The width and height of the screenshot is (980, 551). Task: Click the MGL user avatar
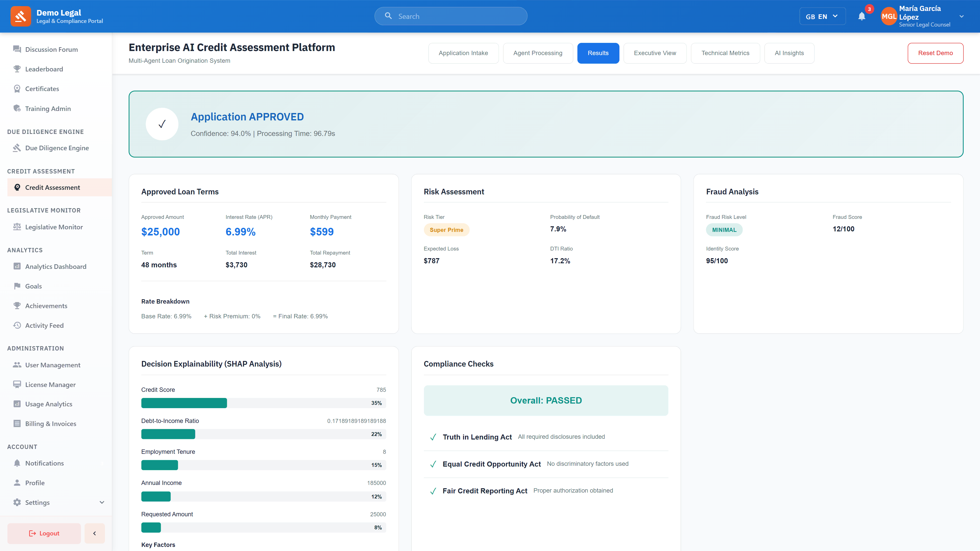coord(889,16)
